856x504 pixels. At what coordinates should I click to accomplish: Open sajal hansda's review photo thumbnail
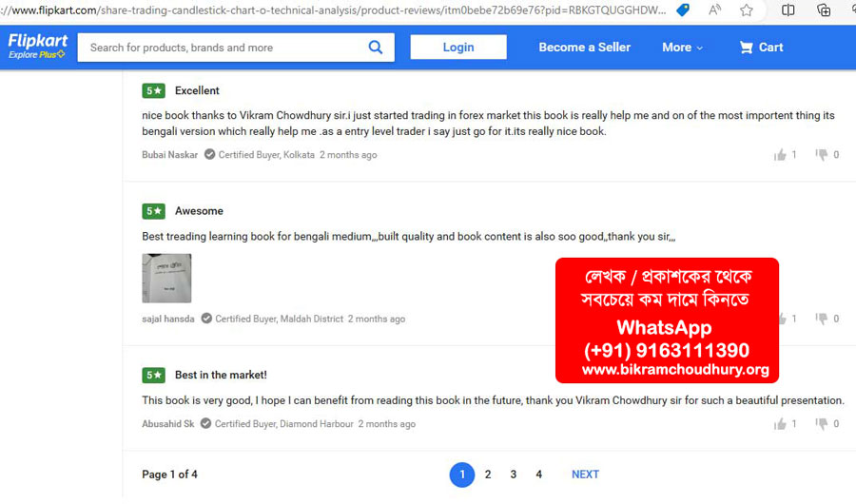point(166,278)
